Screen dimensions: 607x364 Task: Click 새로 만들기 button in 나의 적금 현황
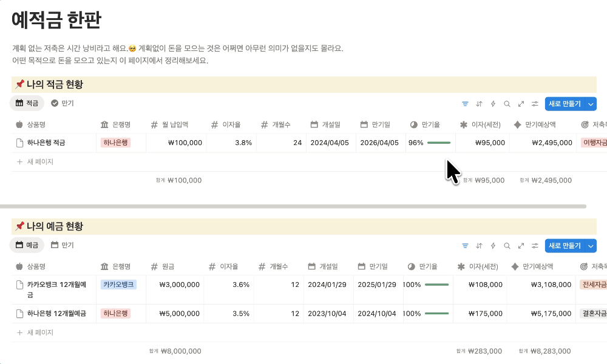point(565,104)
